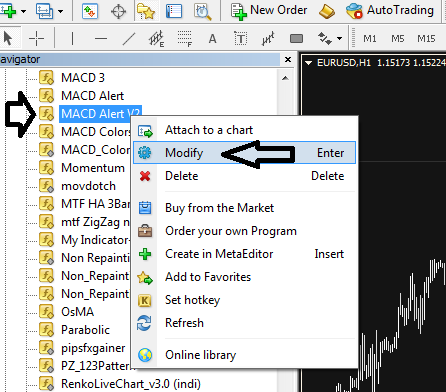Open the Terminal panel icon
The height and width of the screenshot is (392, 446).
[174, 11]
